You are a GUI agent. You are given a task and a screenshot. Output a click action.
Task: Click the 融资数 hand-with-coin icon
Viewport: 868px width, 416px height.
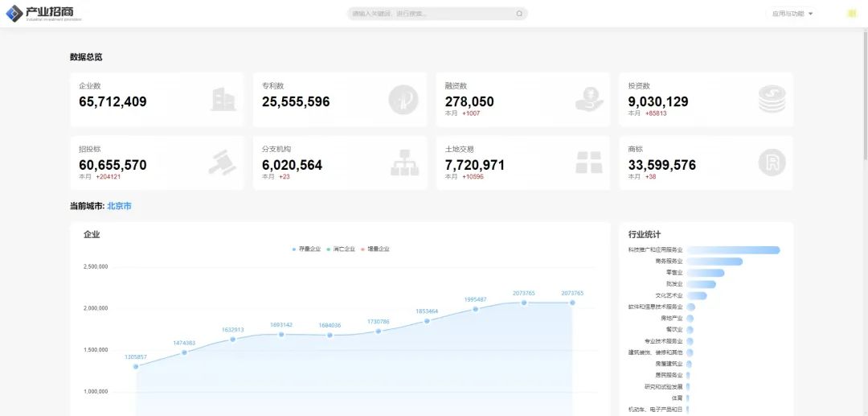point(589,99)
